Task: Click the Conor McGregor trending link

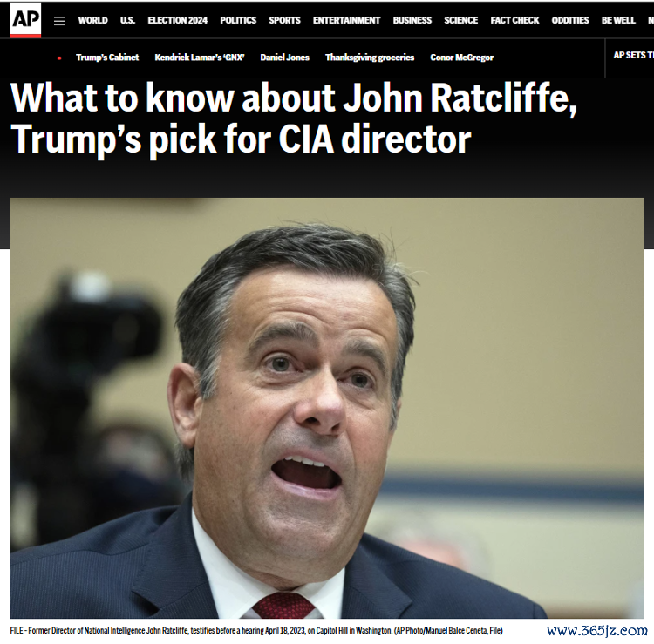Action: click(x=461, y=58)
